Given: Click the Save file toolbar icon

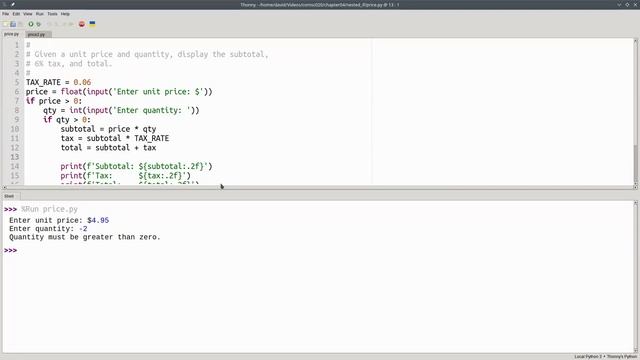Looking at the screenshot, I should [x=20, y=24].
